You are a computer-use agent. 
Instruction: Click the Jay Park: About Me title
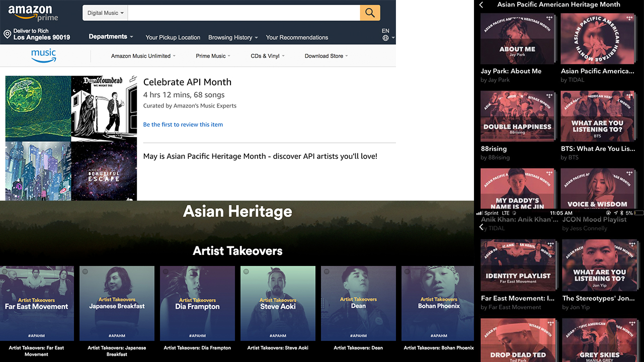[511, 71]
